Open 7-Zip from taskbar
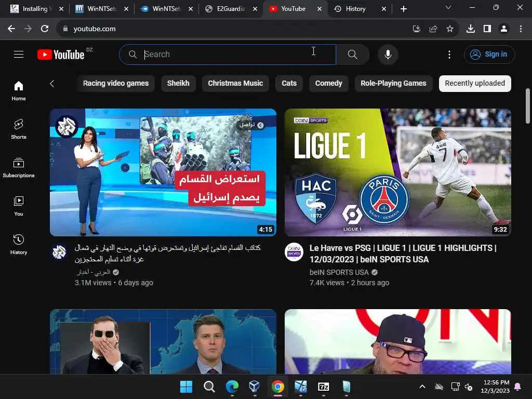 pyautogui.click(x=323, y=387)
